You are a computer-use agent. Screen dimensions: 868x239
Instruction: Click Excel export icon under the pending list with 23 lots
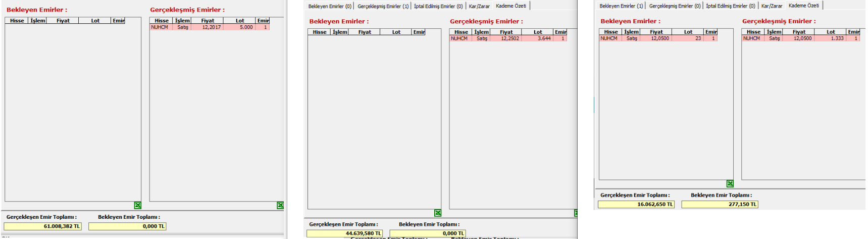730,184
